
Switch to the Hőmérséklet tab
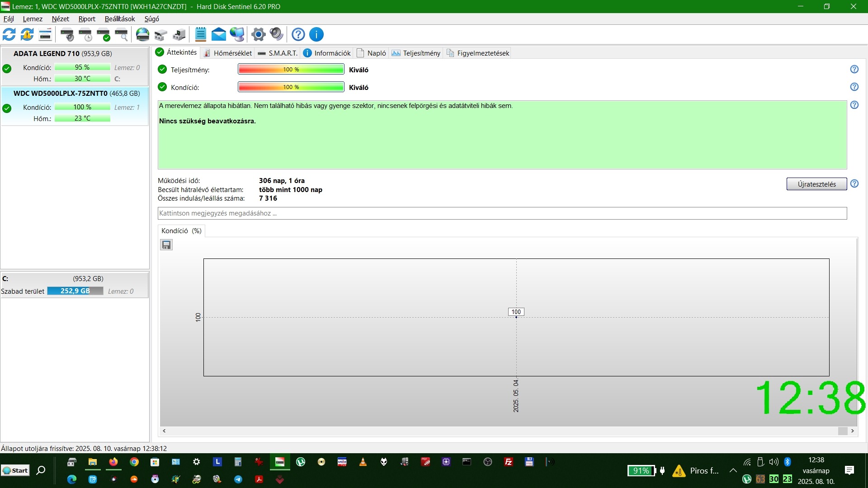(227, 53)
